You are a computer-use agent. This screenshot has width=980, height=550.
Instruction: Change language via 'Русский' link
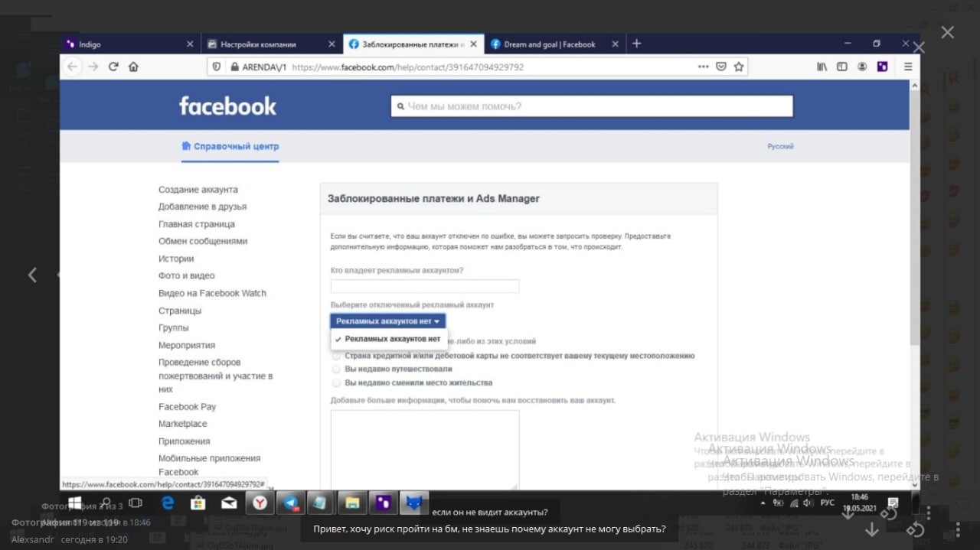coord(780,146)
